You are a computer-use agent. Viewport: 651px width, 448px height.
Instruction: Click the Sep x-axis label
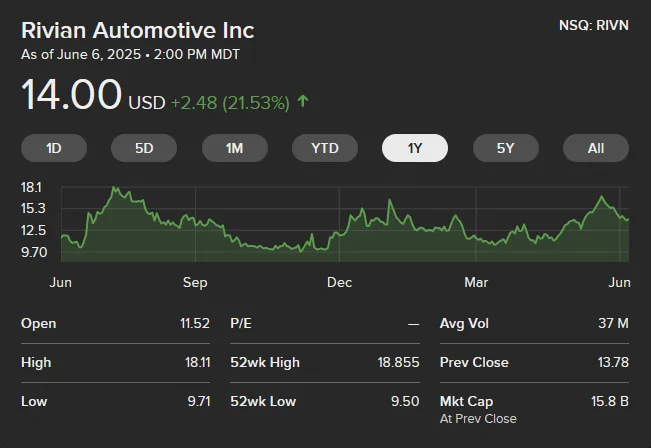click(195, 283)
